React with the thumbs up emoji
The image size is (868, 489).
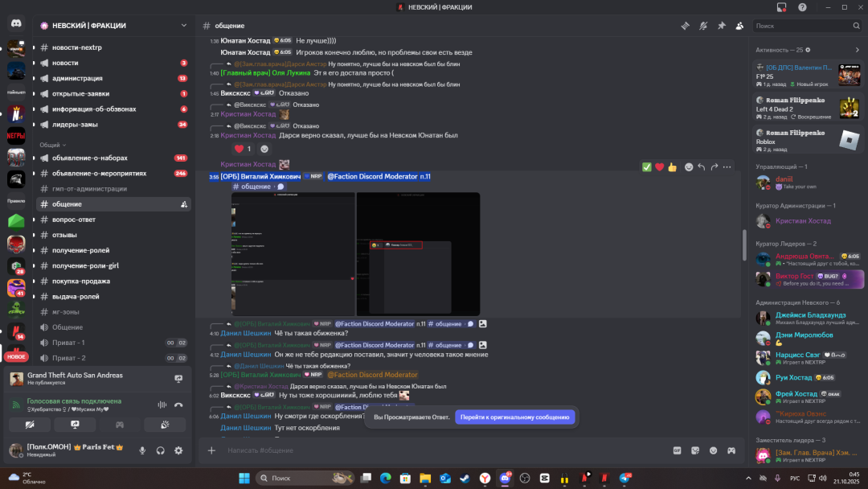point(672,167)
